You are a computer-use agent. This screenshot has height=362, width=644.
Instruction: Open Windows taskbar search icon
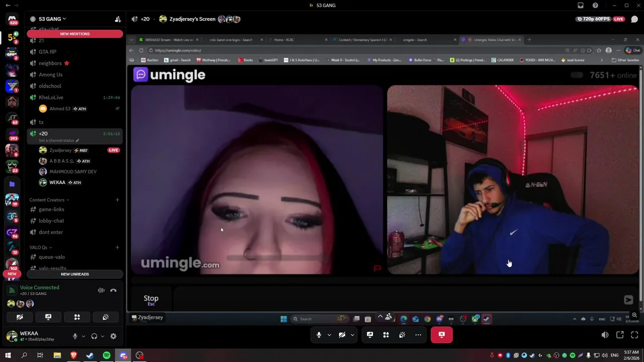(x=24, y=355)
